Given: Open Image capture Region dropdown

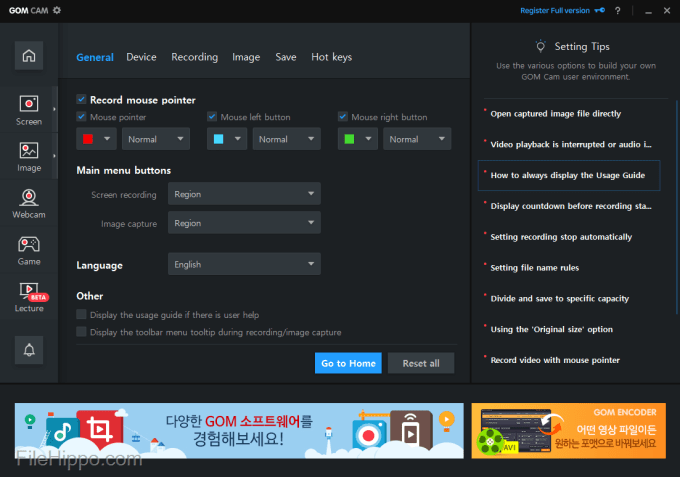Looking at the screenshot, I should click(x=244, y=222).
